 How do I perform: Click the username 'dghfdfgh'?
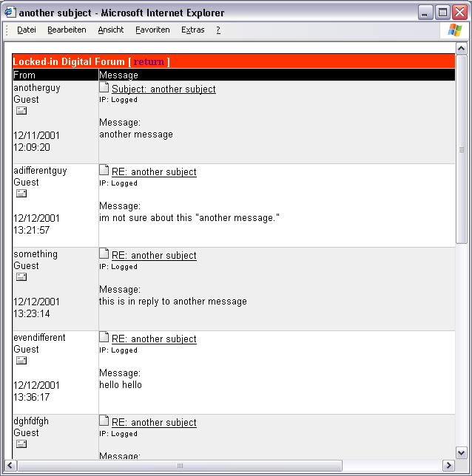(31, 421)
